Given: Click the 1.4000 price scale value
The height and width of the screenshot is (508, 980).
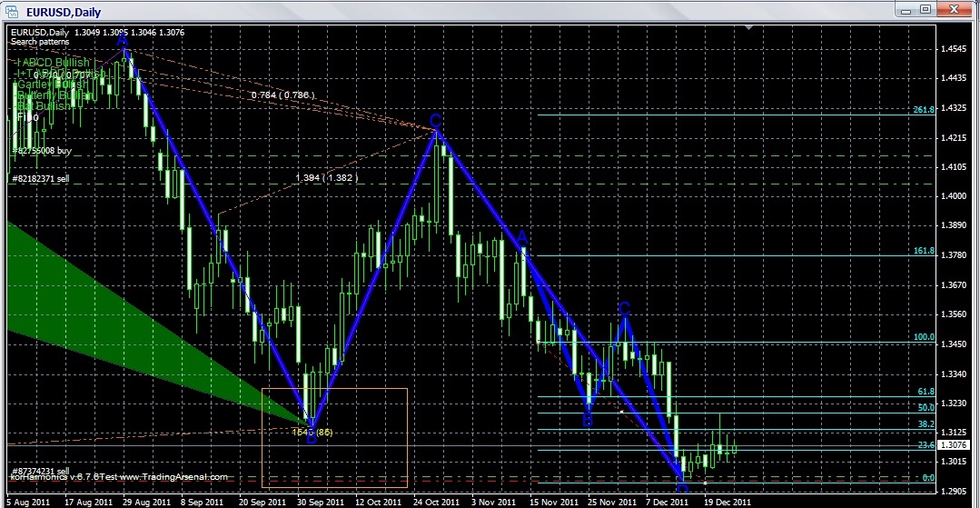Looking at the screenshot, I should (x=954, y=195).
